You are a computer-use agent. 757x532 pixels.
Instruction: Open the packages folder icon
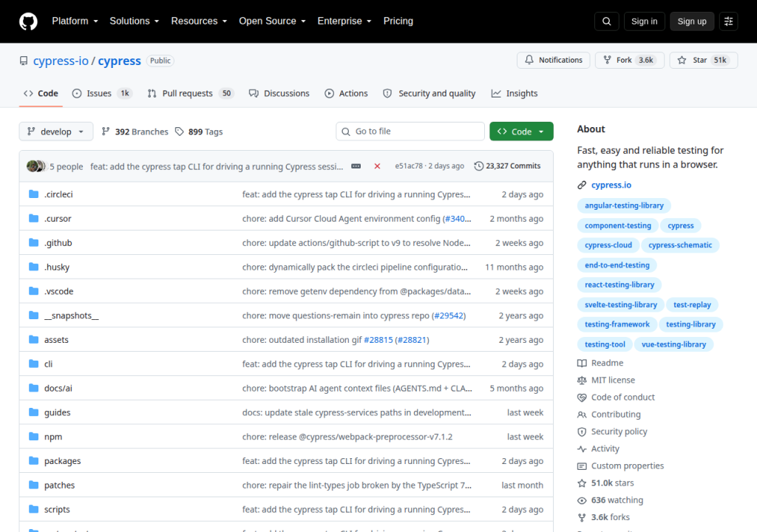point(33,460)
